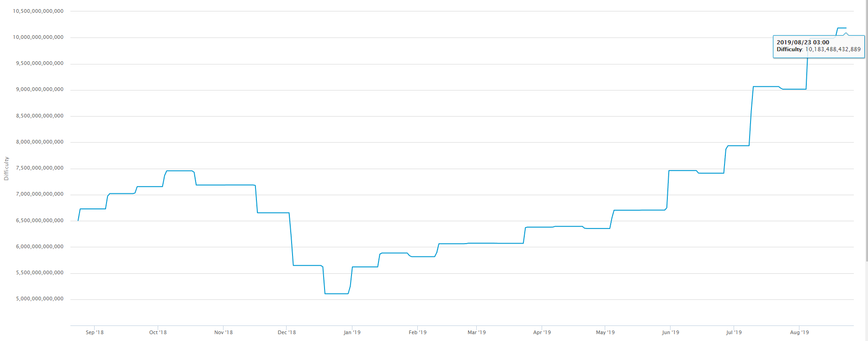
Task: Click the 9,000,000,000,000 y-axis label
Action: [x=39, y=89]
